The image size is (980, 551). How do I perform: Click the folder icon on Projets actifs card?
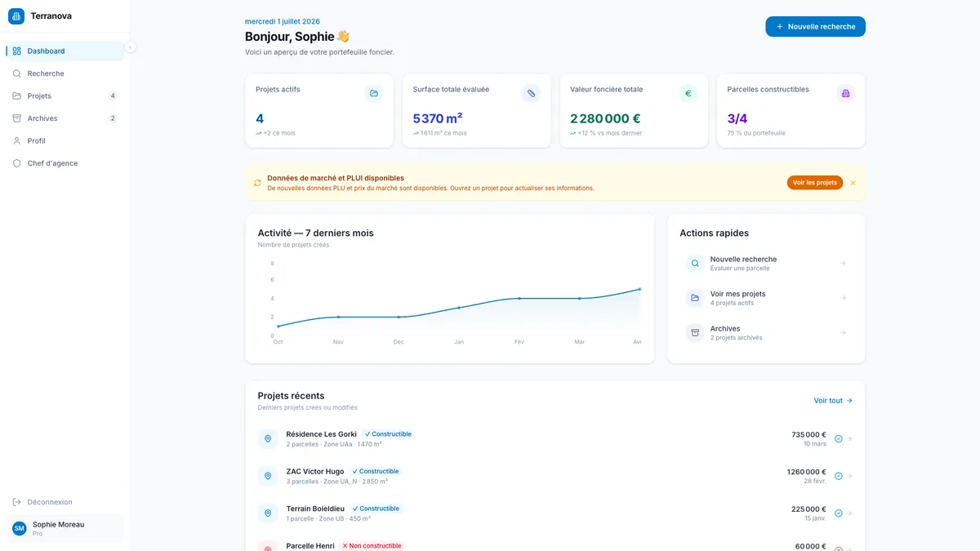click(x=374, y=93)
